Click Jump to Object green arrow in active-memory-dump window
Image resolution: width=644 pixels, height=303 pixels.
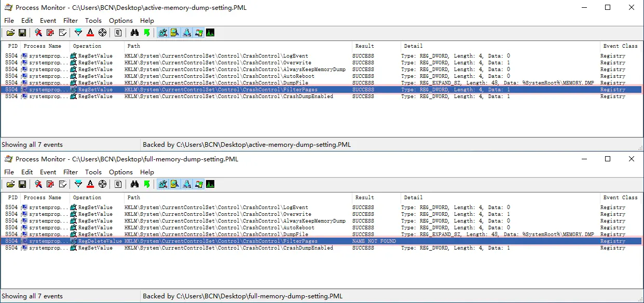(146, 33)
